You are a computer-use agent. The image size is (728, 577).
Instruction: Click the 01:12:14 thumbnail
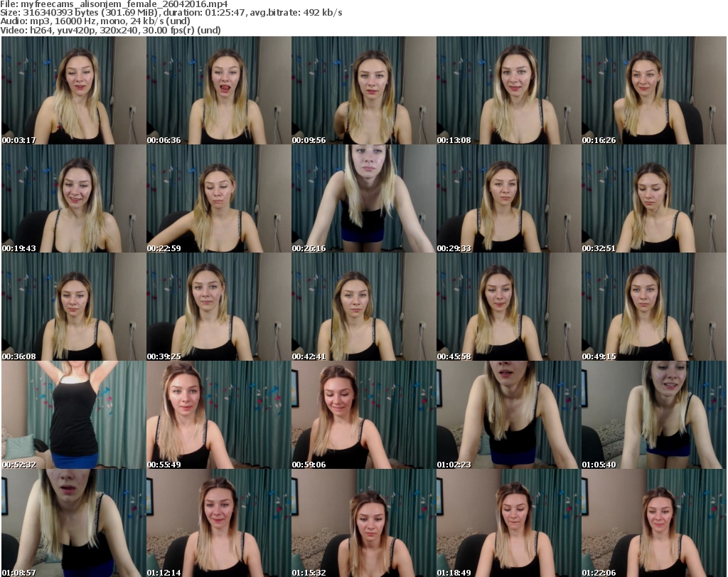219,523
